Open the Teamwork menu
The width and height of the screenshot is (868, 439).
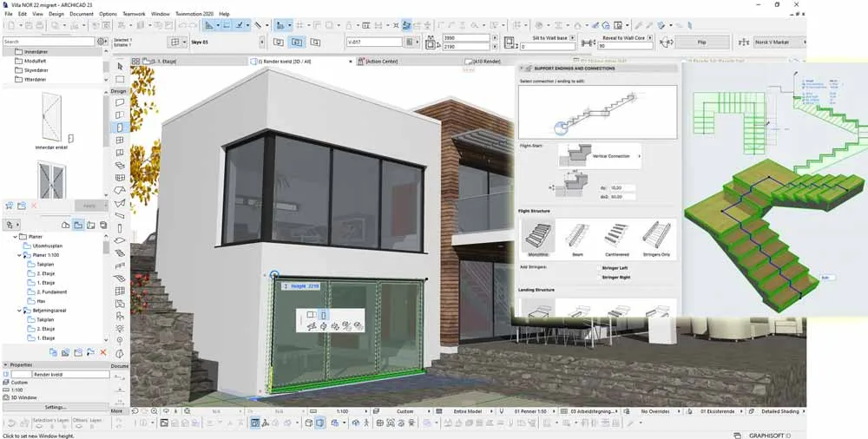[x=134, y=14]
